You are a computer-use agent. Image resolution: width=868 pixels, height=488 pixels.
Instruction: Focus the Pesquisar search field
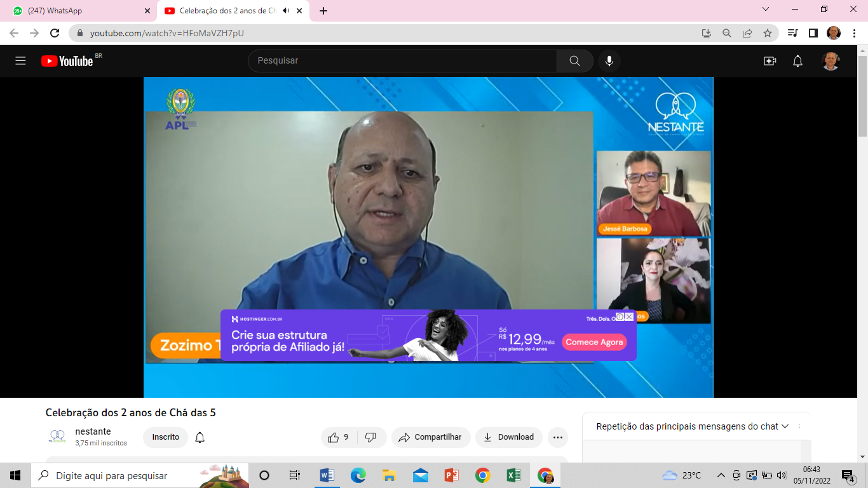point(402,61)
